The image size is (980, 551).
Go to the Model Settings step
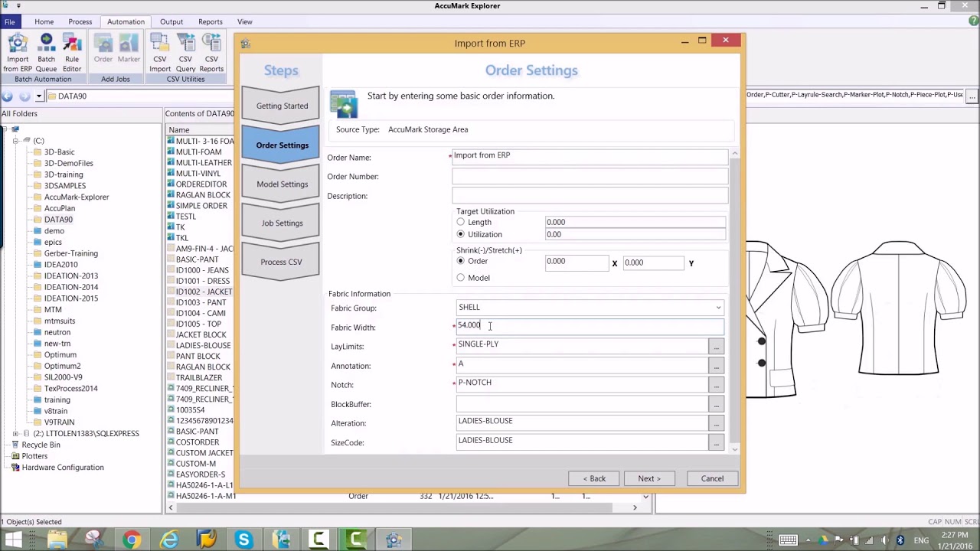click(282, 184)
